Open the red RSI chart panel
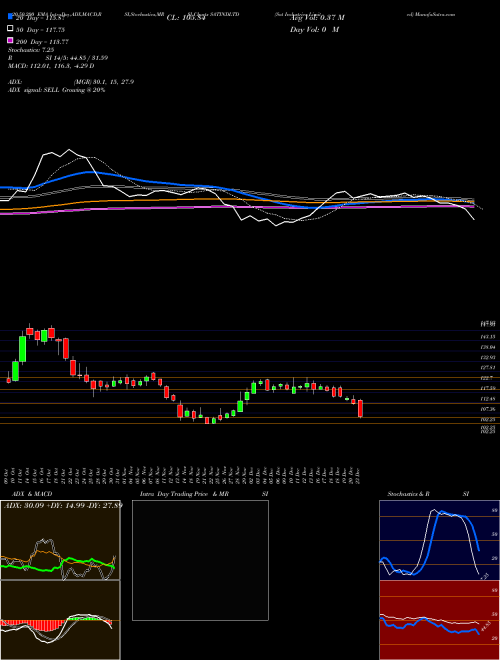The width and height of the screenshot is (500, 660). point(439,620)
